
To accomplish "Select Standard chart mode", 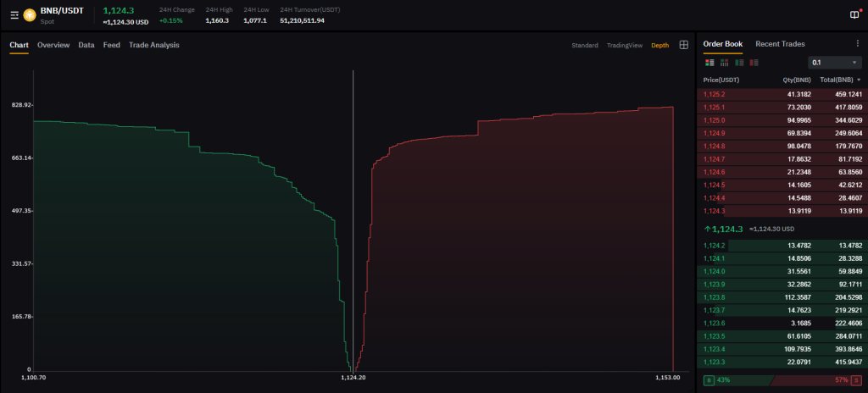I will [x=585, y=46].
